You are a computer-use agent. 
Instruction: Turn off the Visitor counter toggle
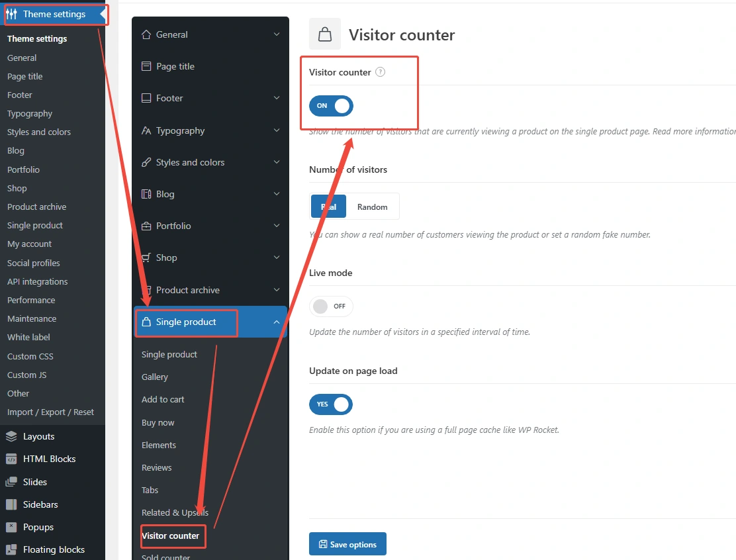pos(331,106)
